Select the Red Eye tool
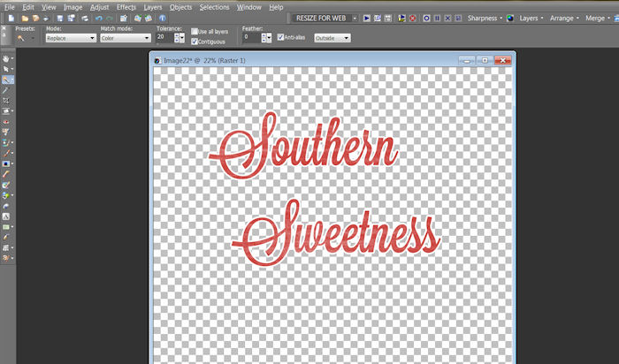Image resolution: width=619 pixels, height=364 pixels. click(6, 122)
